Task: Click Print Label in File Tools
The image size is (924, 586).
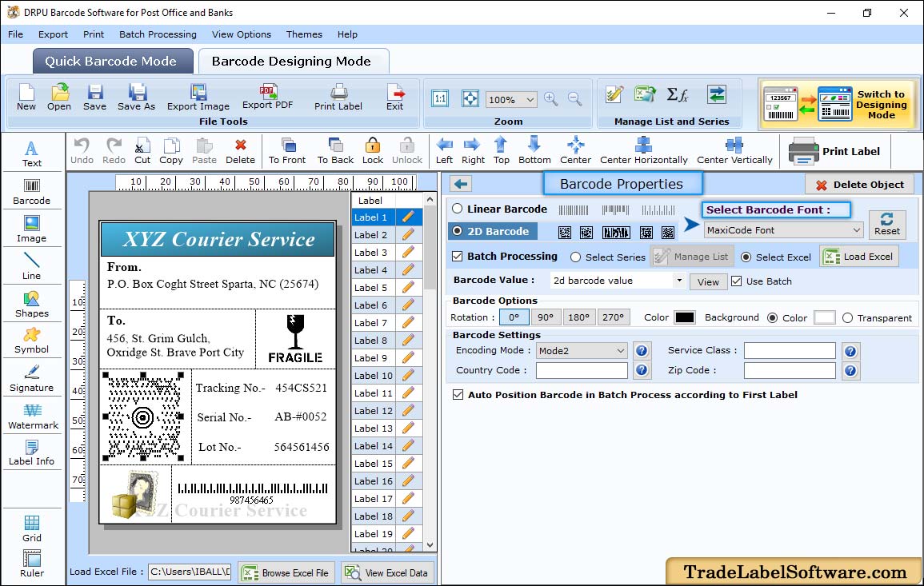Action: click(x=338, y=98)
